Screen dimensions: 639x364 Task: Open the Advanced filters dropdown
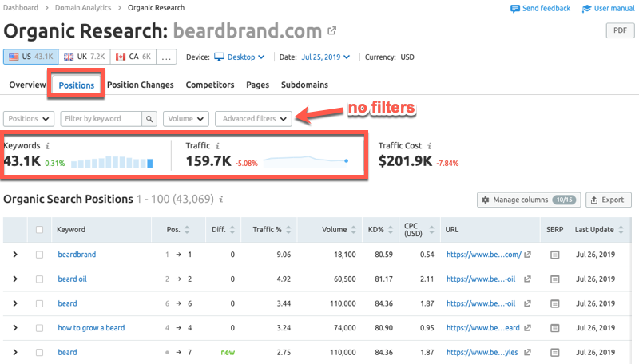(x=254, y=119)
